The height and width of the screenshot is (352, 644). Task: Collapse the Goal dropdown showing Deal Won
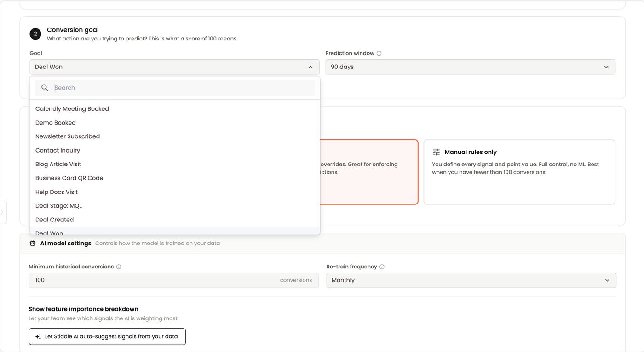(175, 67)
